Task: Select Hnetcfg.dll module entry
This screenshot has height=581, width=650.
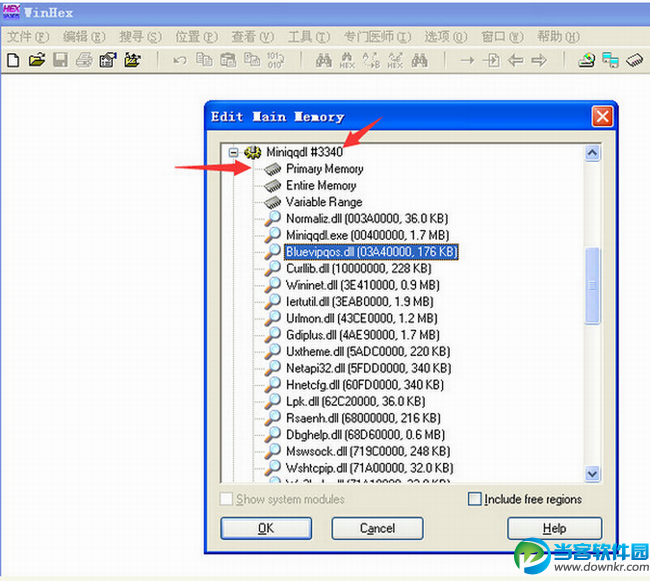Action: 365,385
